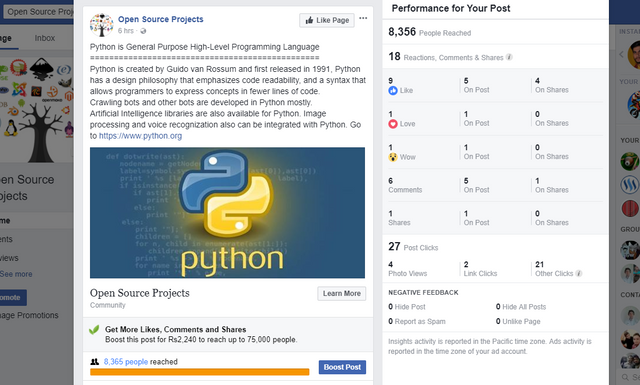Click the info icon next to Other Clicks
The height and width of the screenshot is (385, 640).
click(579, 274)
